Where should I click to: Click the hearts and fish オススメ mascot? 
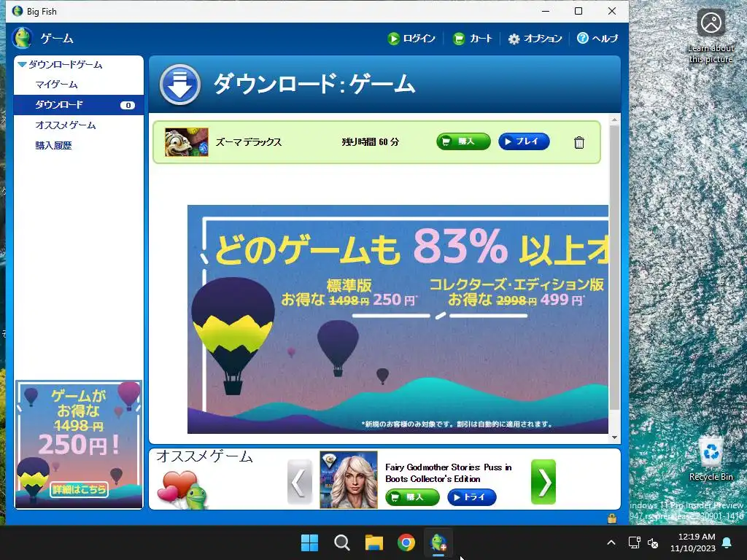coord(183,489)
